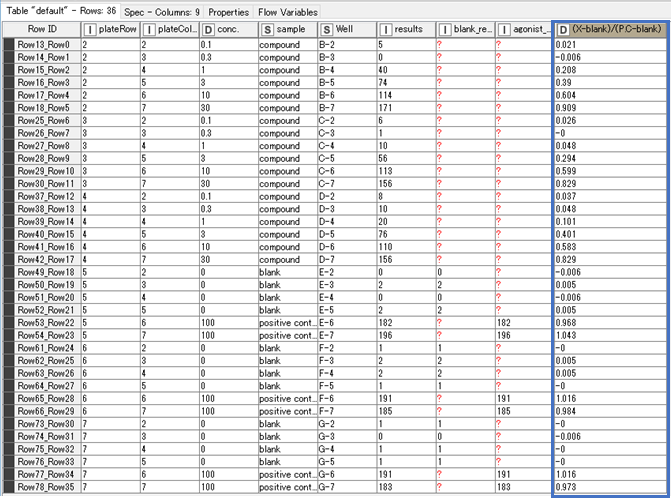Click Well cell G-3

click(347, 436)
